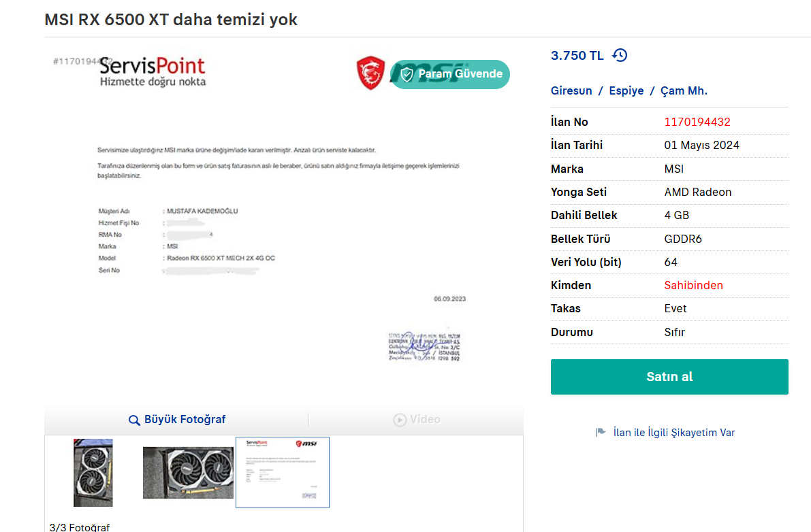Open the Giresun location link

pyautogui.click(x=571, y=91)
